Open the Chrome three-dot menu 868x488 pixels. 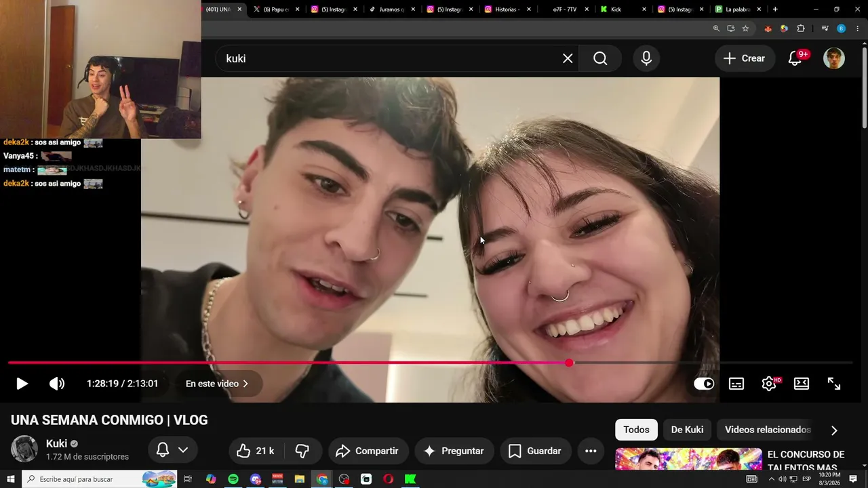pyautogui.click(x=857, y=28)
